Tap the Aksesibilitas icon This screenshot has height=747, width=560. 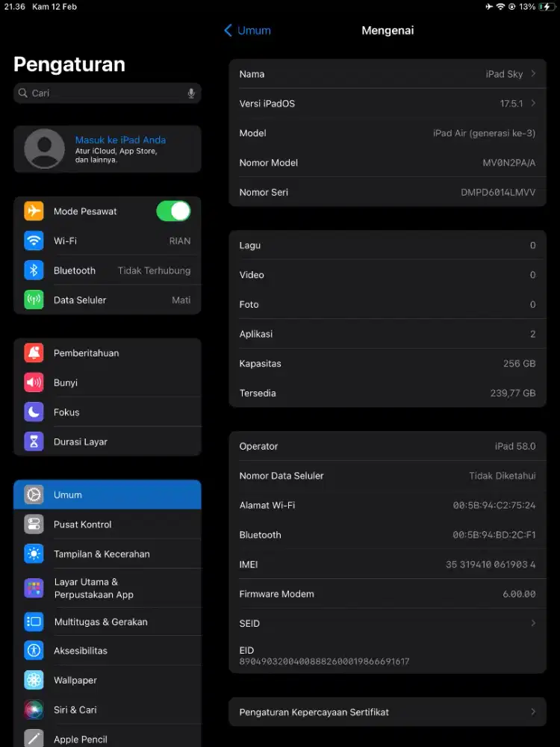coord(34,651)
